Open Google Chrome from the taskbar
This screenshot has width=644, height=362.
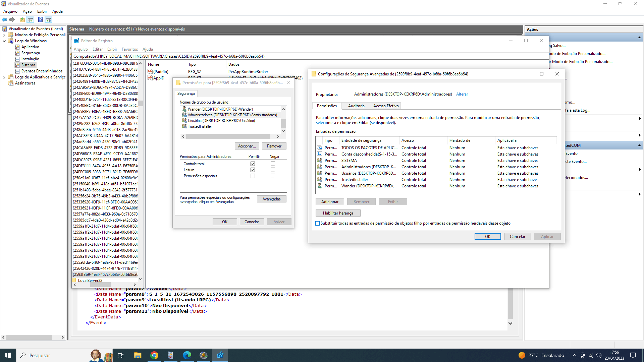(154, 355)
